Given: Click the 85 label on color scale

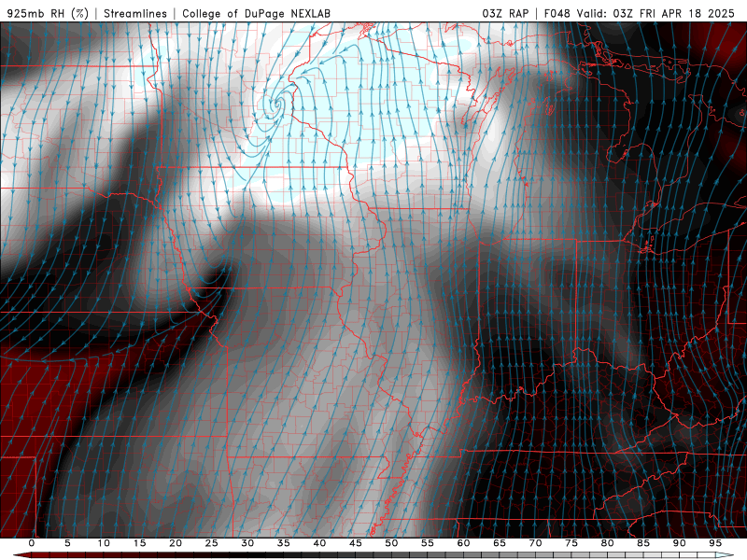Looking at the screenshot, I should [x=643, y=543].
